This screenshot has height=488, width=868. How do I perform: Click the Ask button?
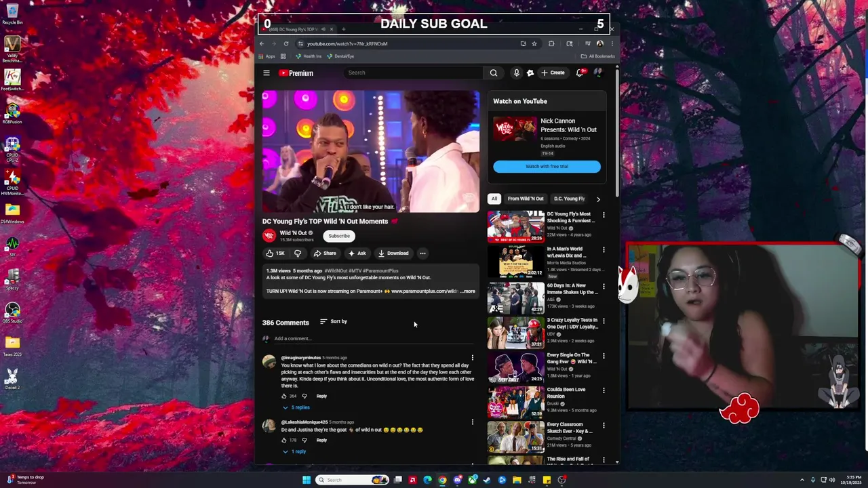tap(357, 253)
